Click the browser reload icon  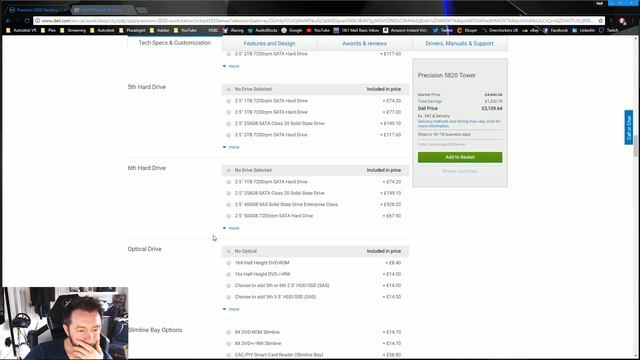27,20
